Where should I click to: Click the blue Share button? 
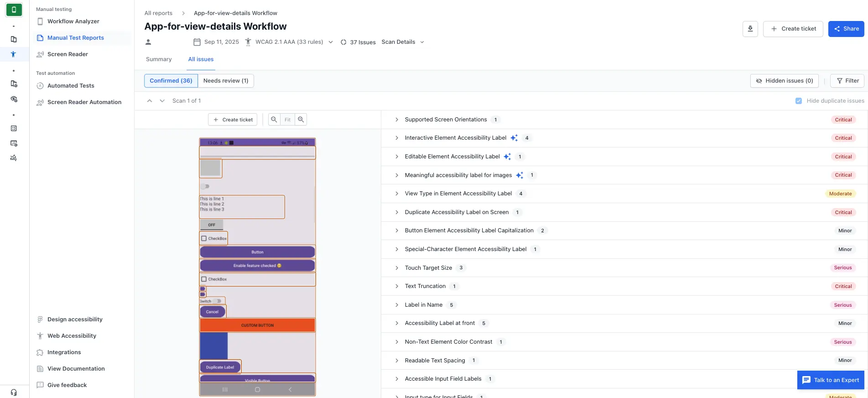point(846,29)
